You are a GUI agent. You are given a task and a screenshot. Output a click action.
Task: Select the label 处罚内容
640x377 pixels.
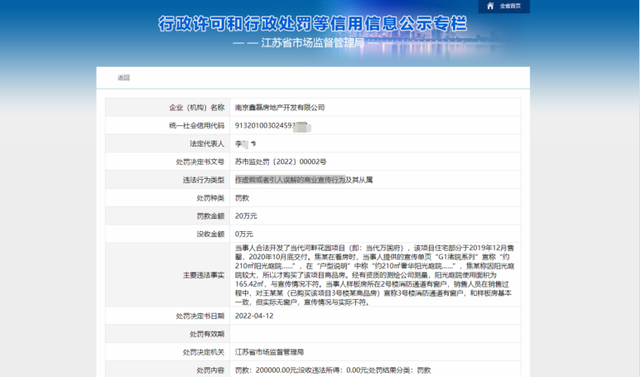point(210,370)
